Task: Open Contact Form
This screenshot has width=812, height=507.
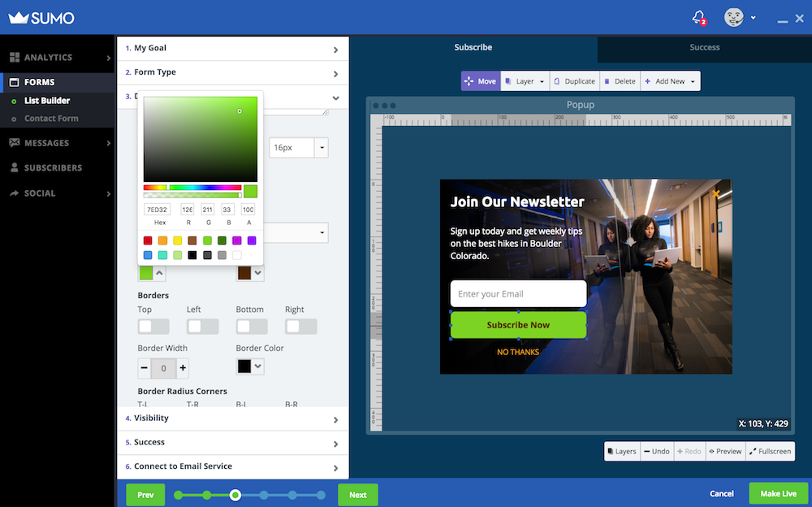Action: point(51,118)
